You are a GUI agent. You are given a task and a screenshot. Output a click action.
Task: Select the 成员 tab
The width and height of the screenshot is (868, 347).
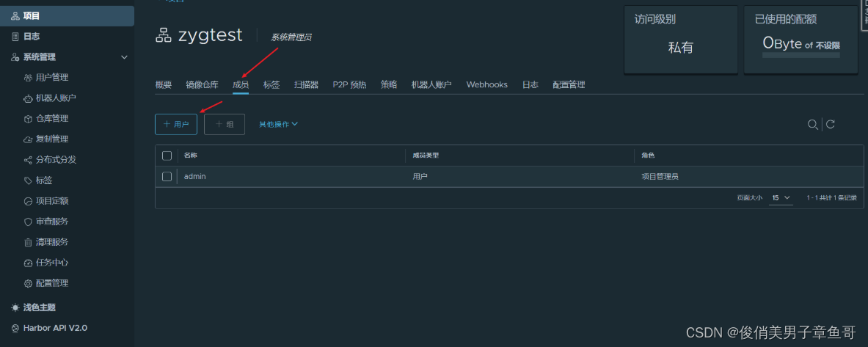[x=240, y=84]
